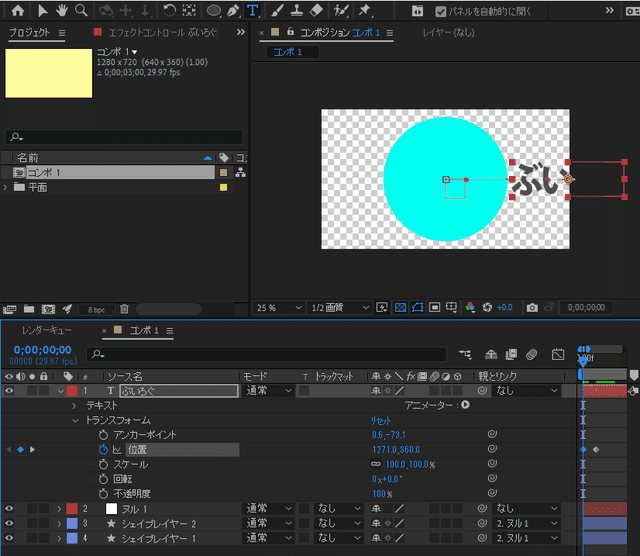The height and width of the screenshot is (556, 640).
Task: Enable motion blur for timeline
Action: (x=531, y=354)
